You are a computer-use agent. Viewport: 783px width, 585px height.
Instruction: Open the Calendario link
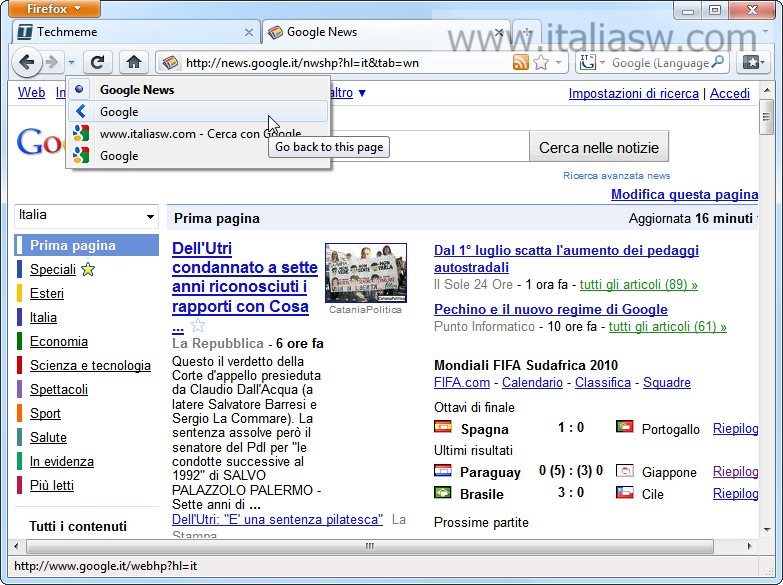click(532, 382)
